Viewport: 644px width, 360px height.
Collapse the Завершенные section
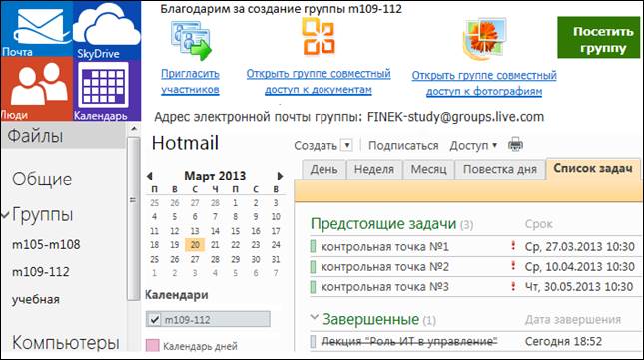point(315,317)
